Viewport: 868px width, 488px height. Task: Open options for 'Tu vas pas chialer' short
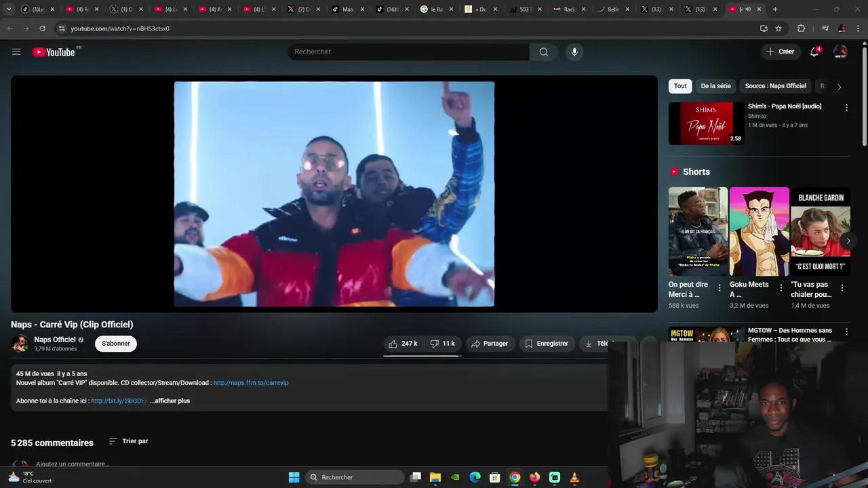coord(842,288)
